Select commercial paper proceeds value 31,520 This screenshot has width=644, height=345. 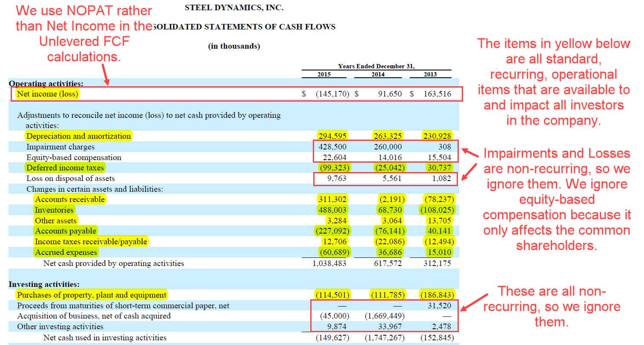[439, 306]
